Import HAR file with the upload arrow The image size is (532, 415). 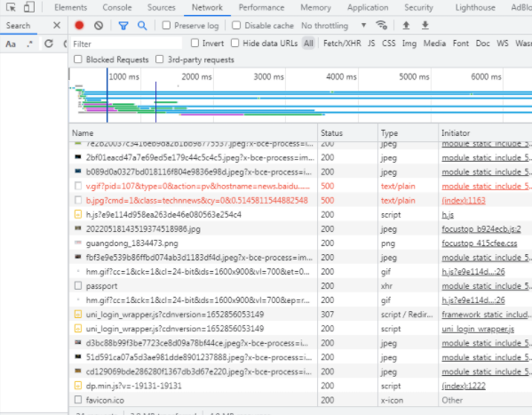click(406, 25)
